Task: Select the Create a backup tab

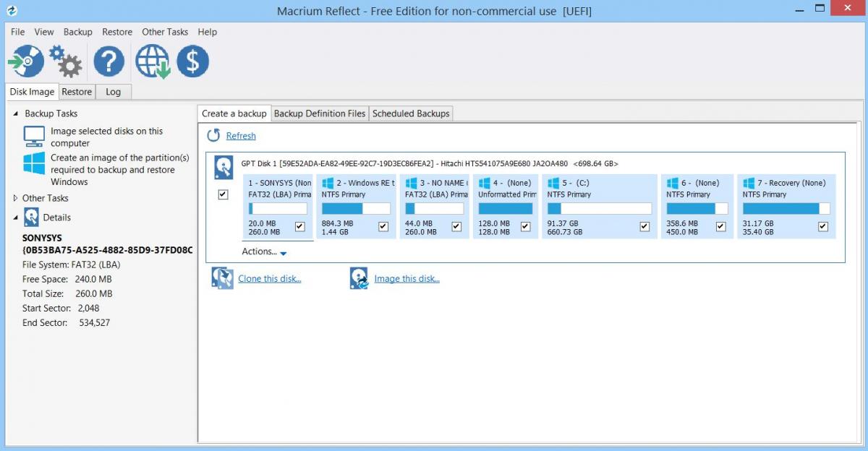Action: pyautogui.click(x=234, y=113)
